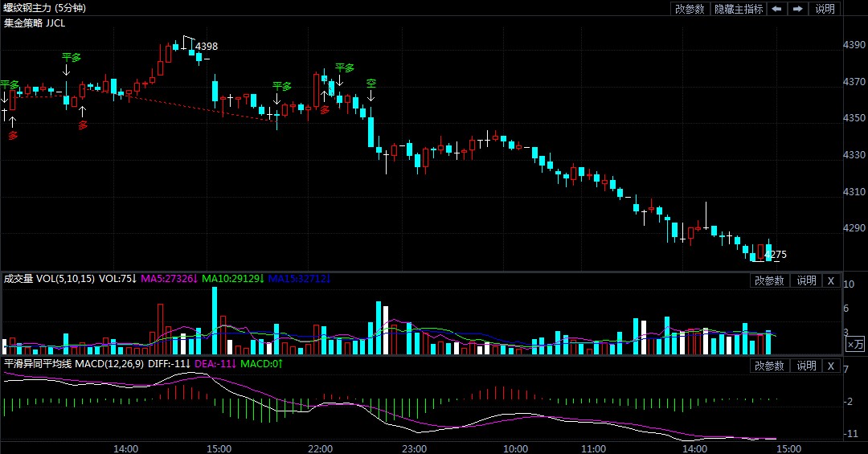
Task: Click the 成交量 VOL(5,10,15) label
Action: pyautogui.click(x=49, y=279)
